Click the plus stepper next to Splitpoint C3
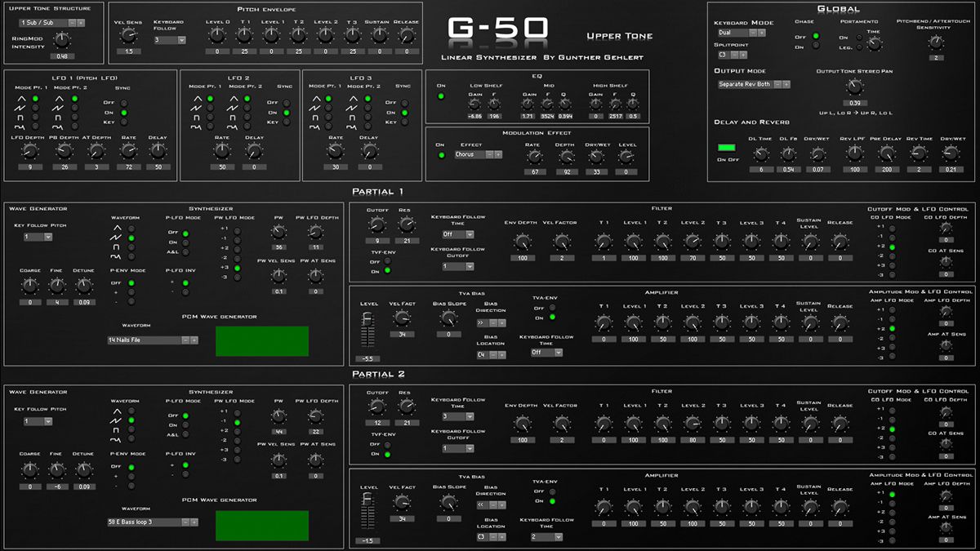The width and height of the screenshot is (980, 551). click(x=742, y=56)
